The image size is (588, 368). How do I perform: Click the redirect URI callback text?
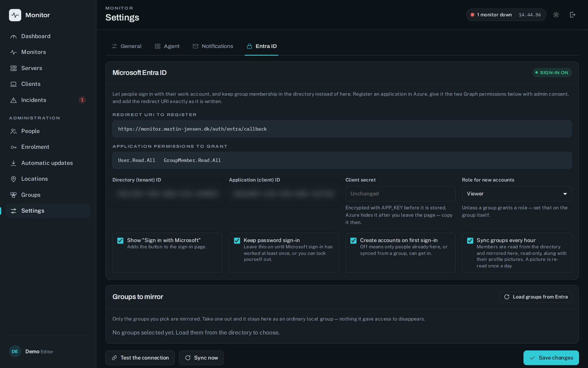192,129
